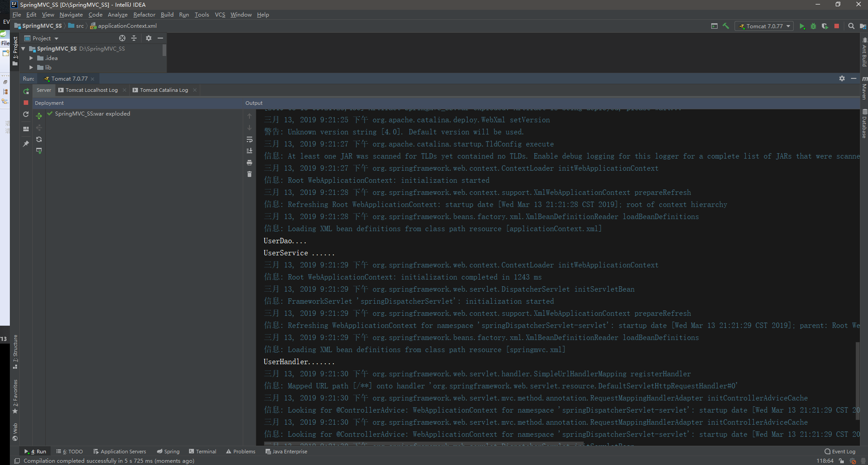Minimize the Run tool window

coord(854,78)
